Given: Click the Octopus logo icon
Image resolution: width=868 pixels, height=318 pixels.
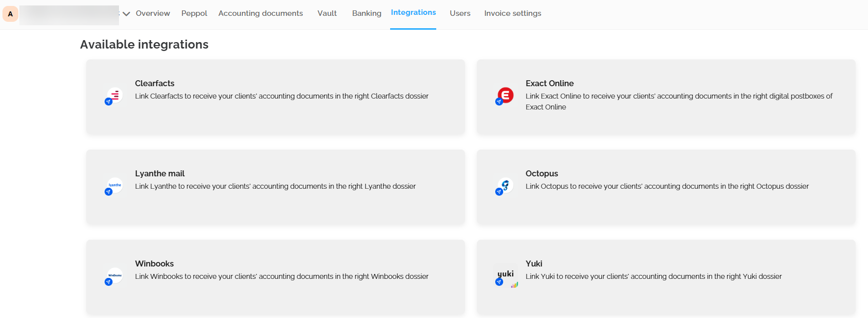Looking at the screenshot, I should coord(505,185).
